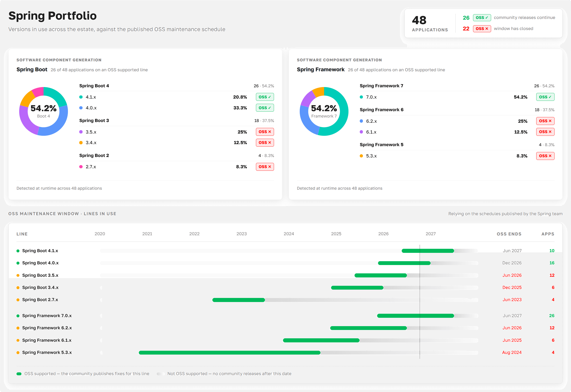571x392 pixels.
Task: Click the APPS column header
Action: coord(548,234)
